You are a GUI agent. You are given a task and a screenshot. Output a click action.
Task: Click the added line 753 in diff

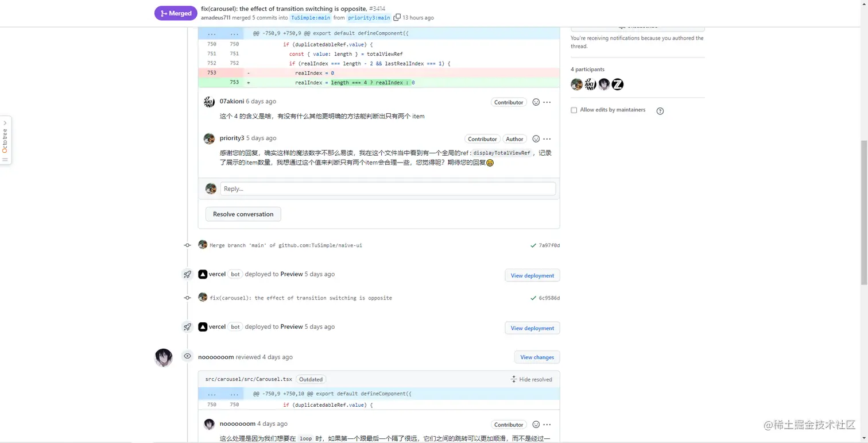click(379, 83)
